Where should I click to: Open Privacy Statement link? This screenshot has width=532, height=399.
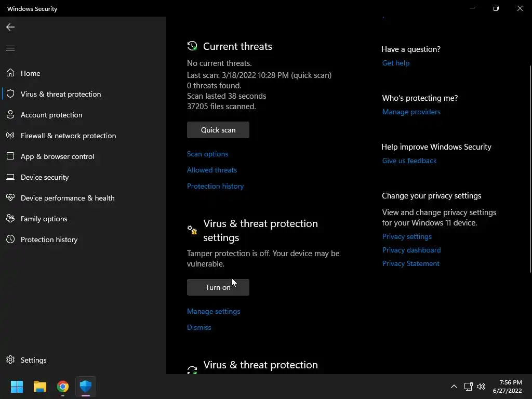[x=411, y=263]
